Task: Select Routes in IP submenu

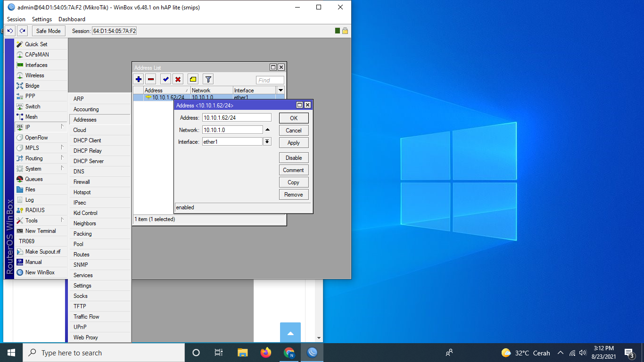Action: tap(100, 254)
